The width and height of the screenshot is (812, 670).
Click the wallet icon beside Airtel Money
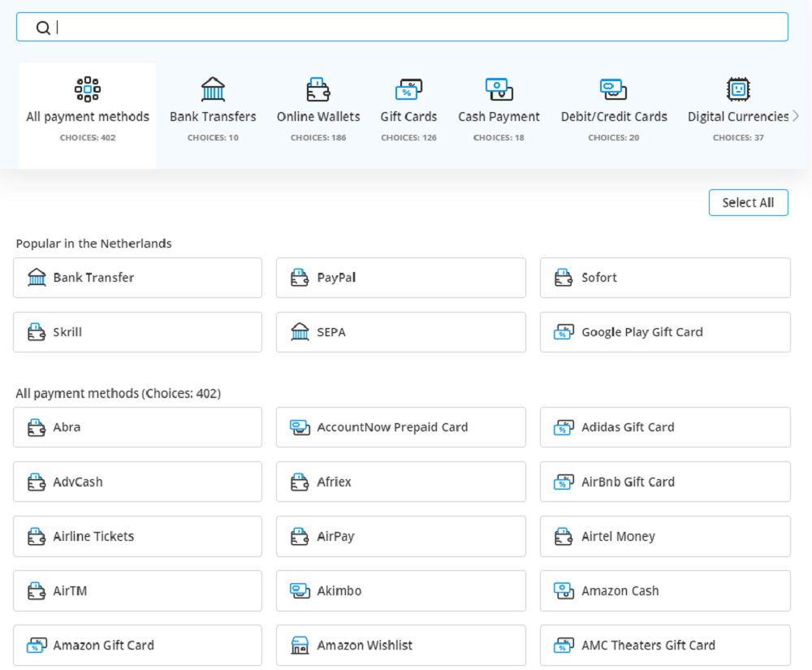tap(564, 537)
